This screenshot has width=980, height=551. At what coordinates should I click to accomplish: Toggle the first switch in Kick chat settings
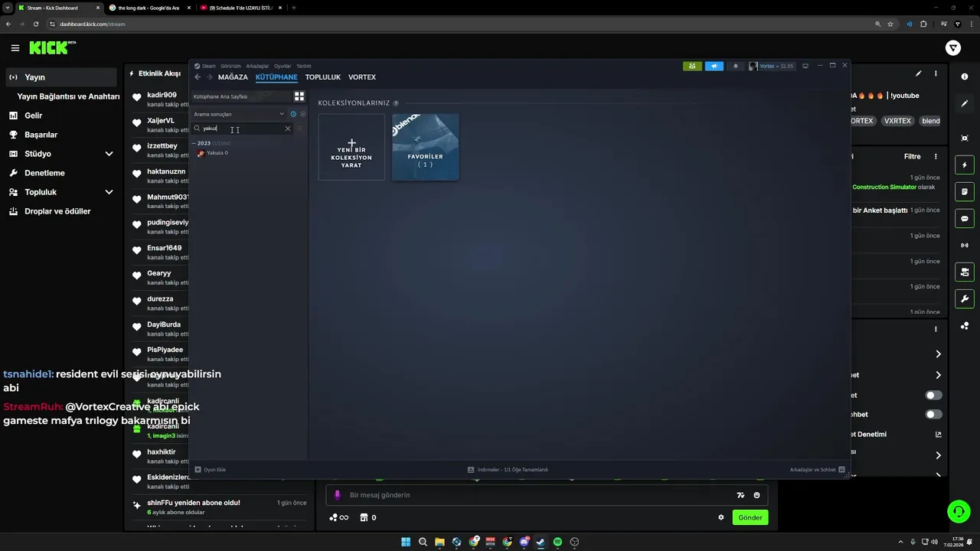click(934, 395)
